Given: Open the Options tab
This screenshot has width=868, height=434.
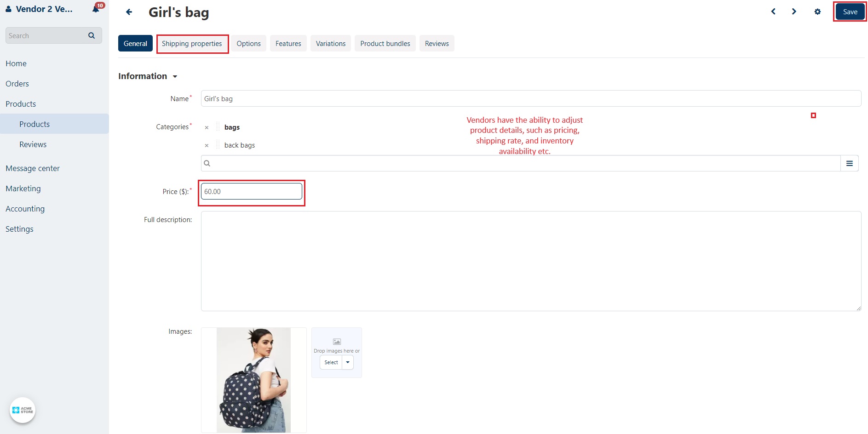Looking at the screenshot, I should pos(248,43).
